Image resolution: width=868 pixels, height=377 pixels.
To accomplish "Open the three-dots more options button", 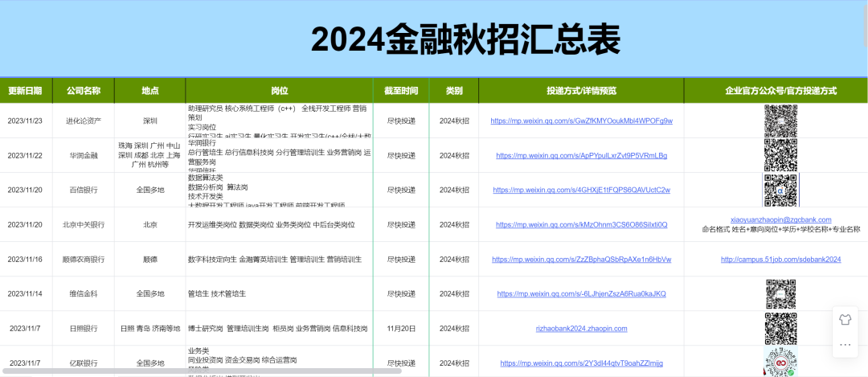I will click(845, 344).
